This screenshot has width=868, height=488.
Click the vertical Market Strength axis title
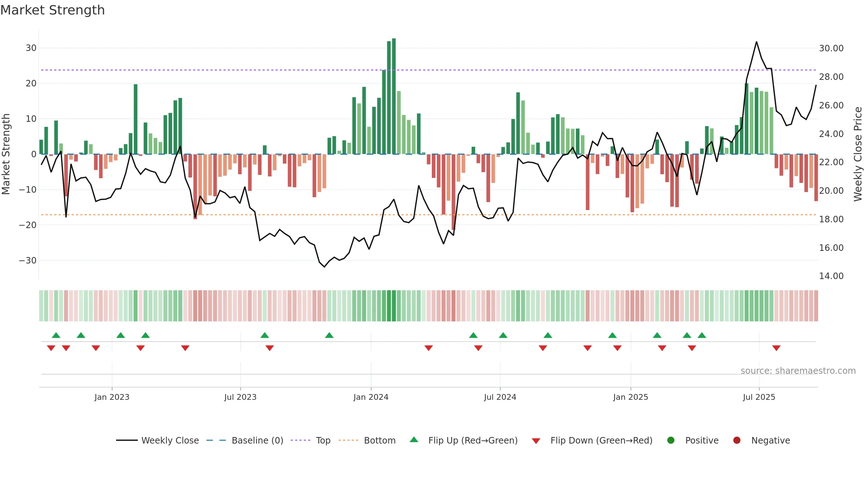(x=6, y=154)
